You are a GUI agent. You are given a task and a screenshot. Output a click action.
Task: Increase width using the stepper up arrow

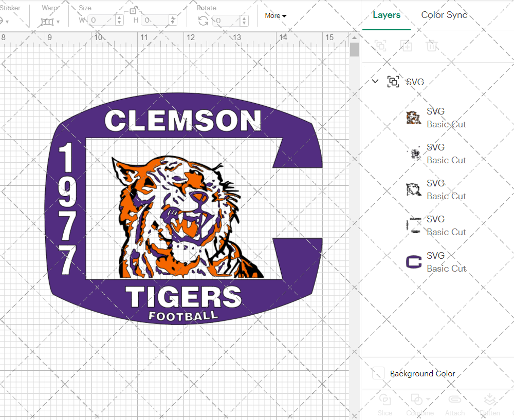119,18
